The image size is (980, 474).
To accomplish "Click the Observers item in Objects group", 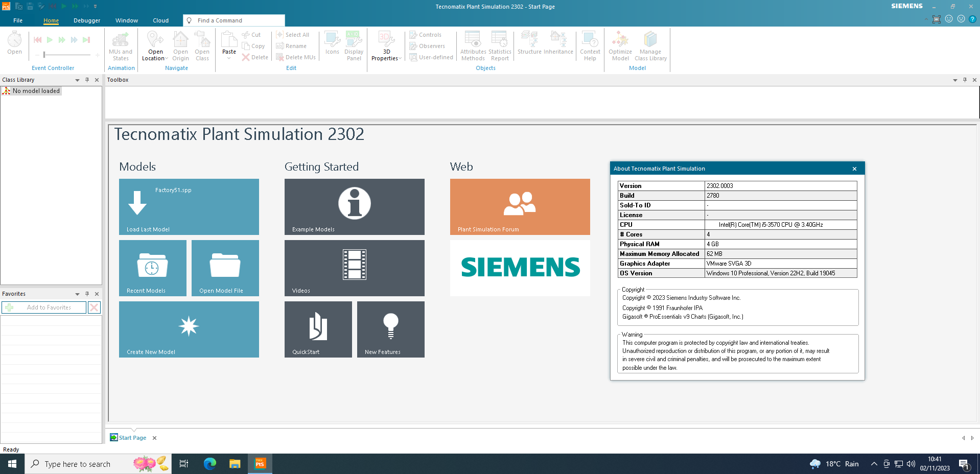I will 427,46.
